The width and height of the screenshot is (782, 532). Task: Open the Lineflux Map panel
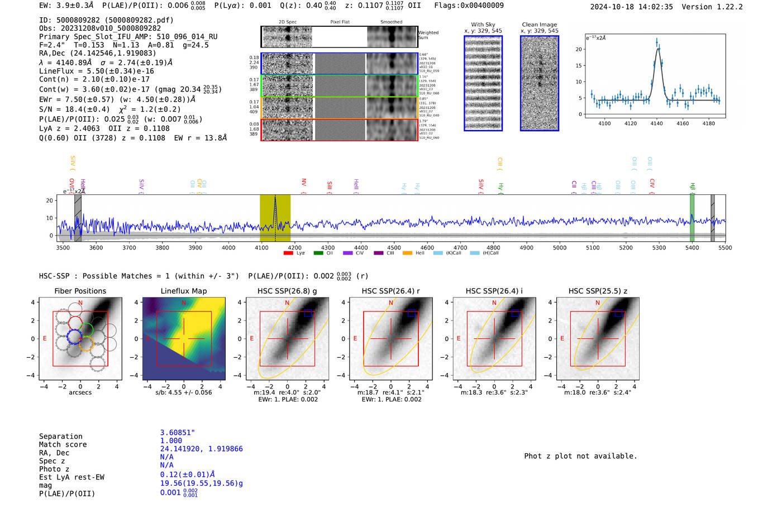(184, 339)
